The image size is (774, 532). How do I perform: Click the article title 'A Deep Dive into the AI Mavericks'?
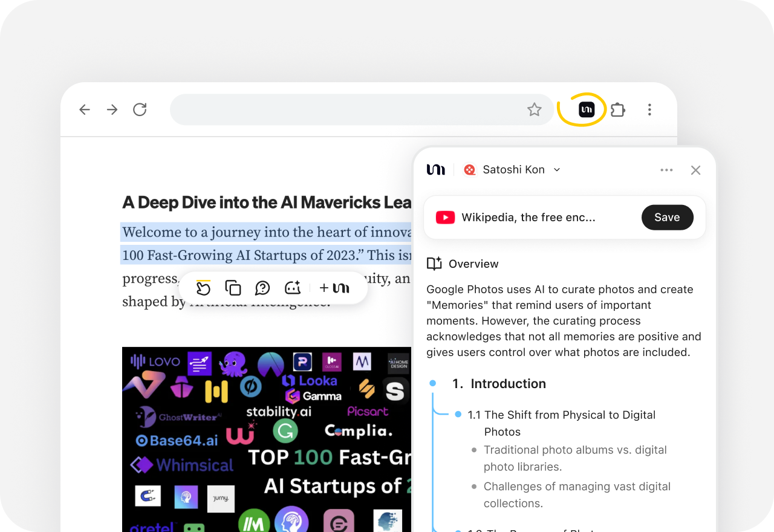click(x=267, y=202)
